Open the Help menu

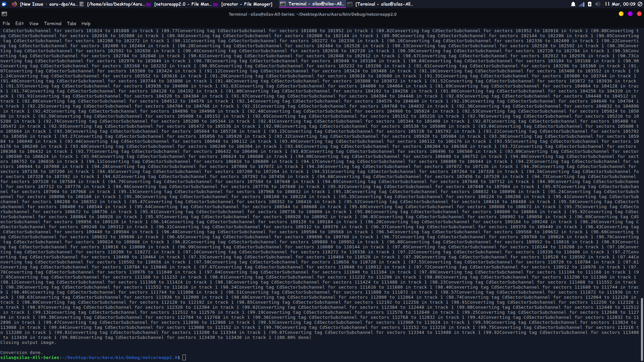click(86, 23)
